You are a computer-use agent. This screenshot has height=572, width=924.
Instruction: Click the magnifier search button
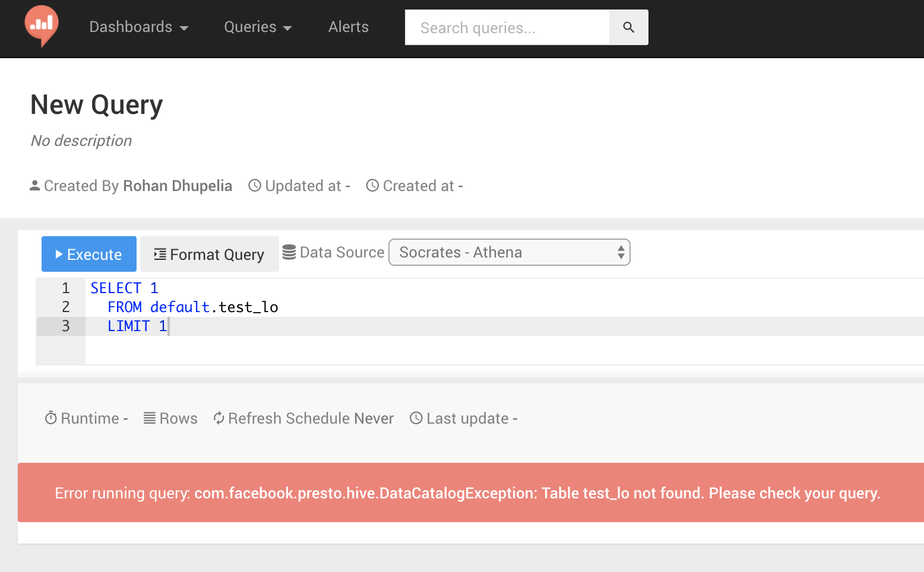click(629, 27)
